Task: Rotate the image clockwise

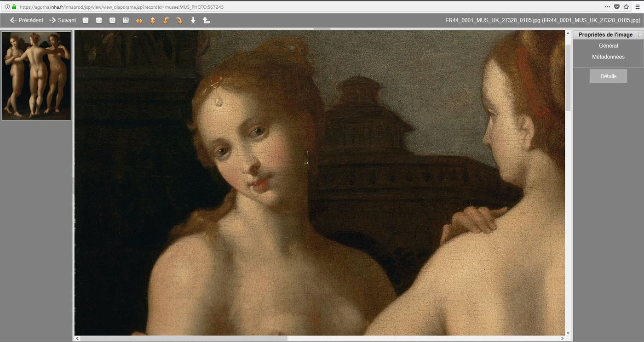Action: (179, 21)
